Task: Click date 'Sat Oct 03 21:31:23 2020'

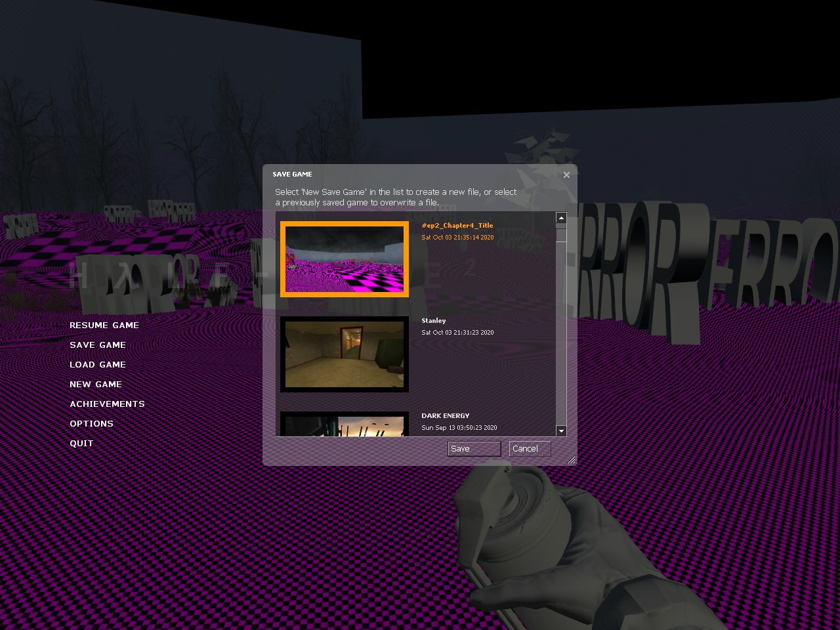Action: point(457,333)
